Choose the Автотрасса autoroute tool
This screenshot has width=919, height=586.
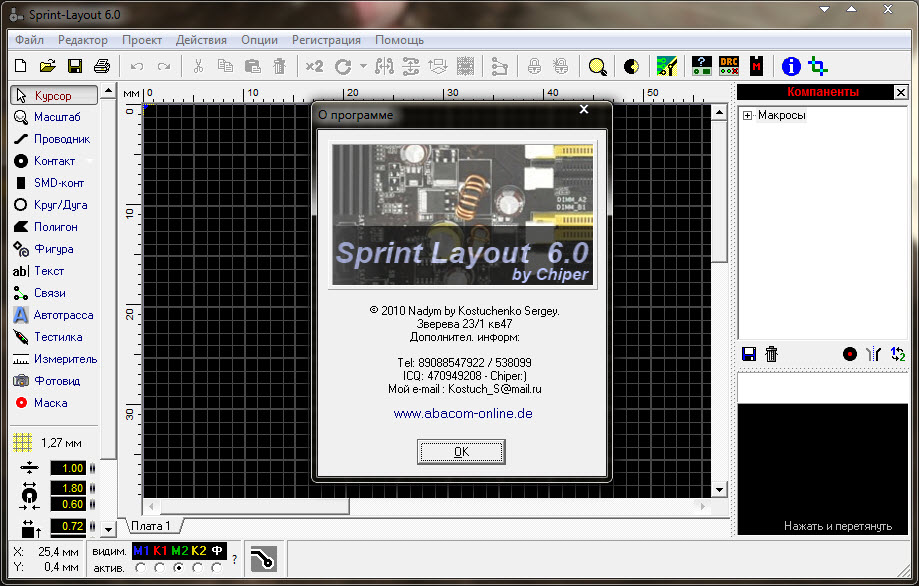[55, 315]
